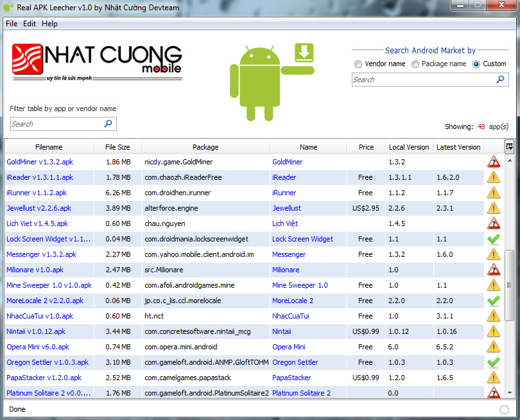Click the yellow update warning icon for iReader
Viewport: 520px width, 420px height.
tap(494, 177)
